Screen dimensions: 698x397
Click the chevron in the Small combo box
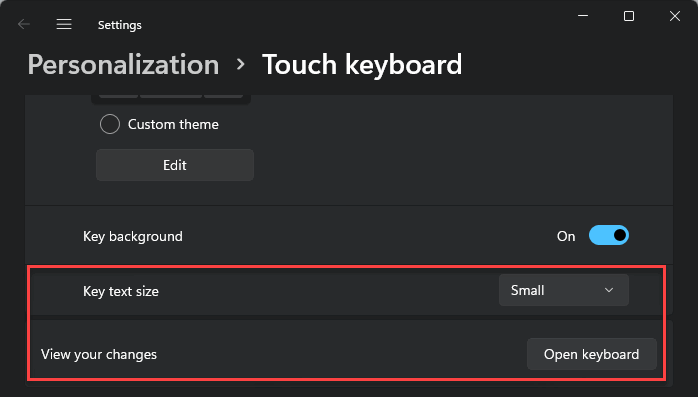pyautogui.click(x=609, y=290)
